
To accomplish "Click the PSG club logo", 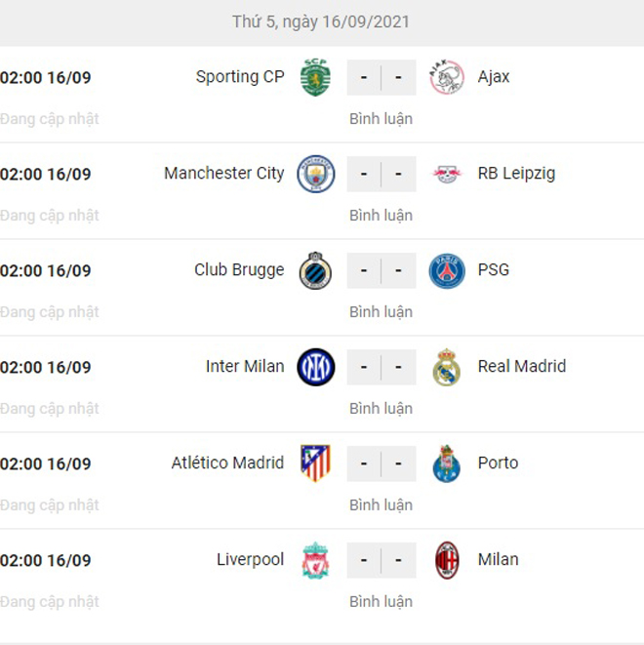I will tap(447, 270).
